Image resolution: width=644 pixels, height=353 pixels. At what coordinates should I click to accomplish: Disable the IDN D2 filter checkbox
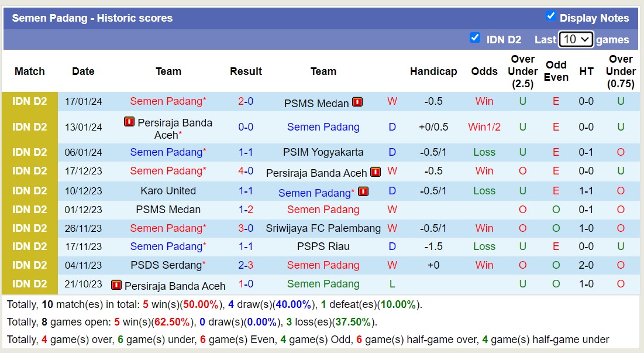[476, 39]
